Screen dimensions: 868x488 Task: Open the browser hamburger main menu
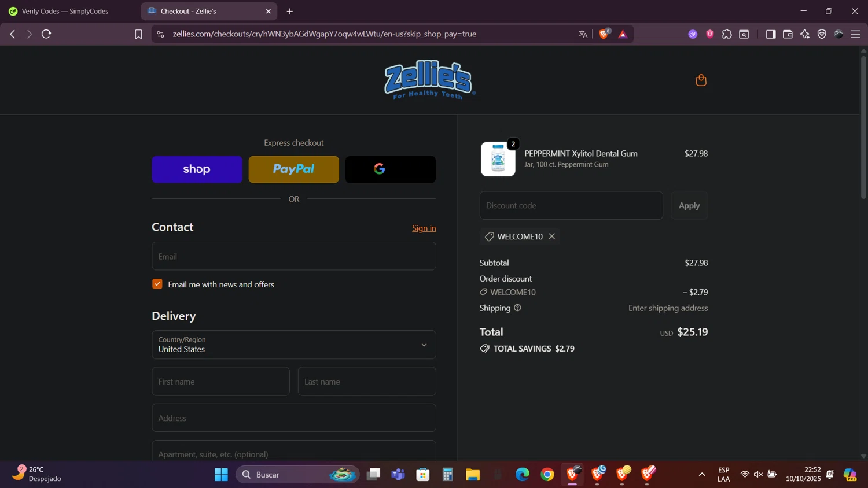[x=855, y=34]
